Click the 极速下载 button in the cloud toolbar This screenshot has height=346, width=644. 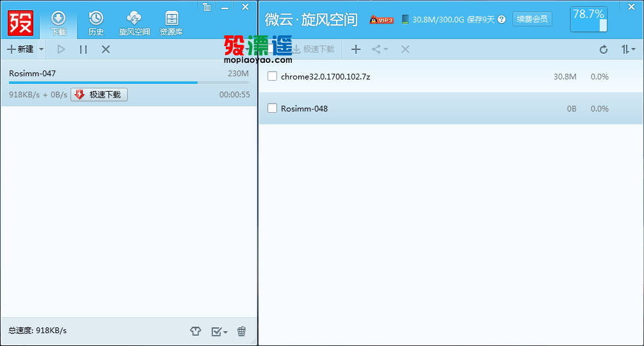point(313,49)
